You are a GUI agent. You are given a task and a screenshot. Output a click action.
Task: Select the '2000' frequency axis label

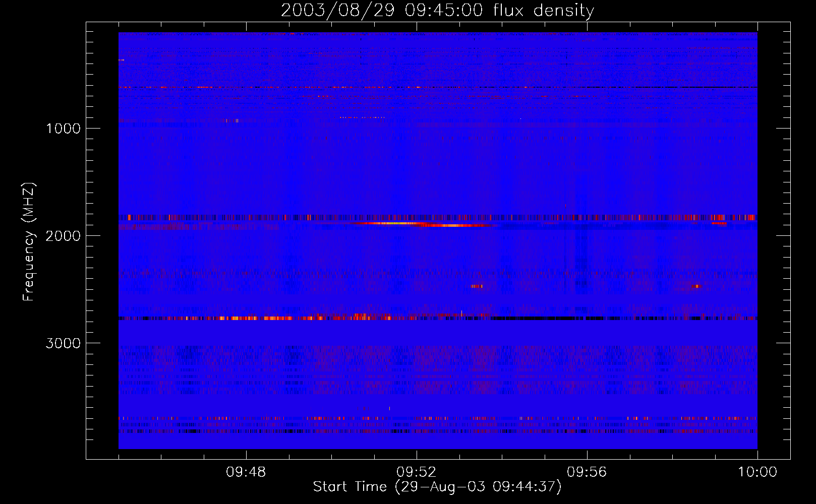(64, 236)
